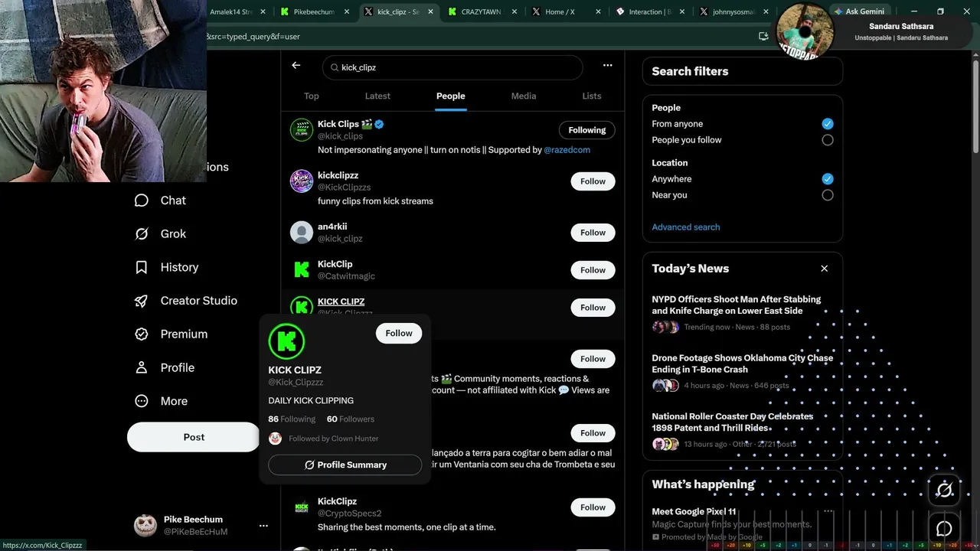The image size is (980, 551).
Task: Click the avatar in the hover card
Action: coord(286,341)
